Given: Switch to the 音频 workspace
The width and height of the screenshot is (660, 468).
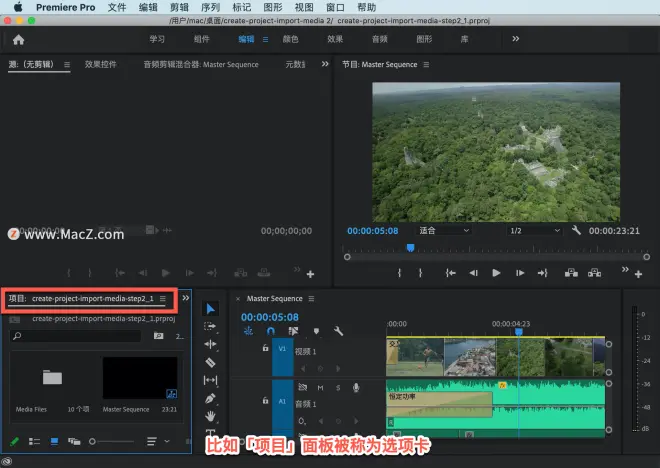Looking at the screenshot, I should [380, 39].
